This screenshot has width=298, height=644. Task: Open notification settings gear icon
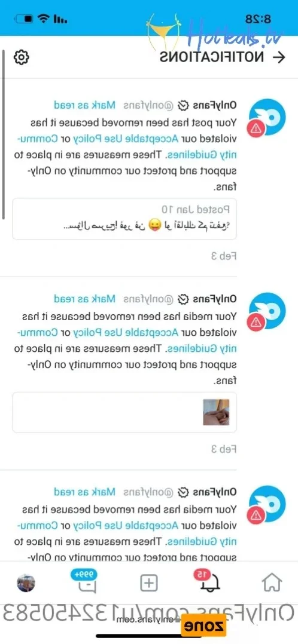coord(20,57)
